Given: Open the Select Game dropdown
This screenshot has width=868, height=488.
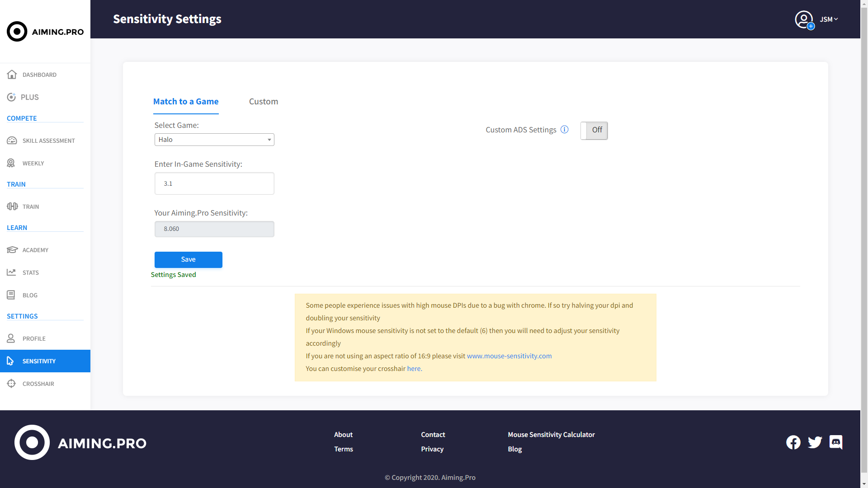Looking at the screenshot, I should [214, 140].
